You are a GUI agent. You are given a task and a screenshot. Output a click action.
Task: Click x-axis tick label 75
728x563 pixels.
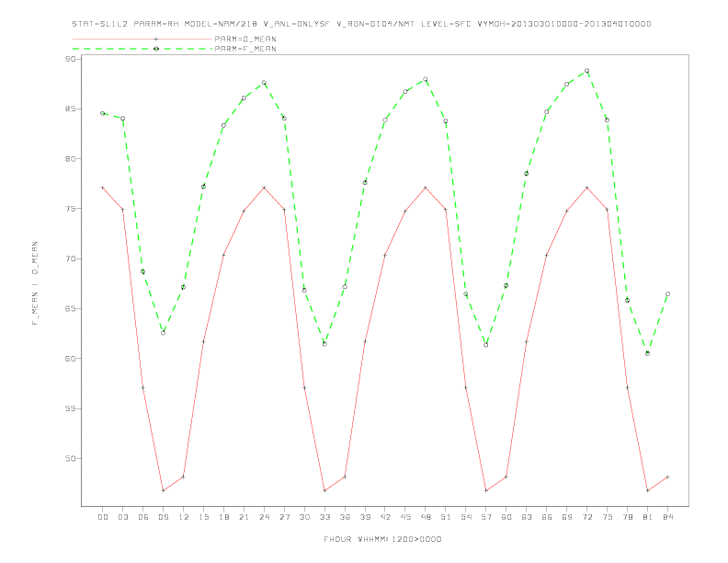[608, 517]
